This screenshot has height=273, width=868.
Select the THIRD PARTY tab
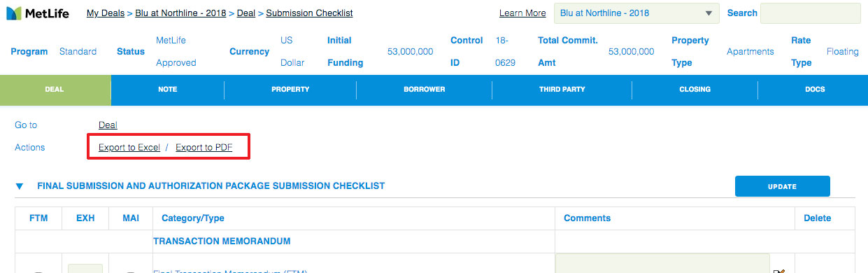coord(562,90)
